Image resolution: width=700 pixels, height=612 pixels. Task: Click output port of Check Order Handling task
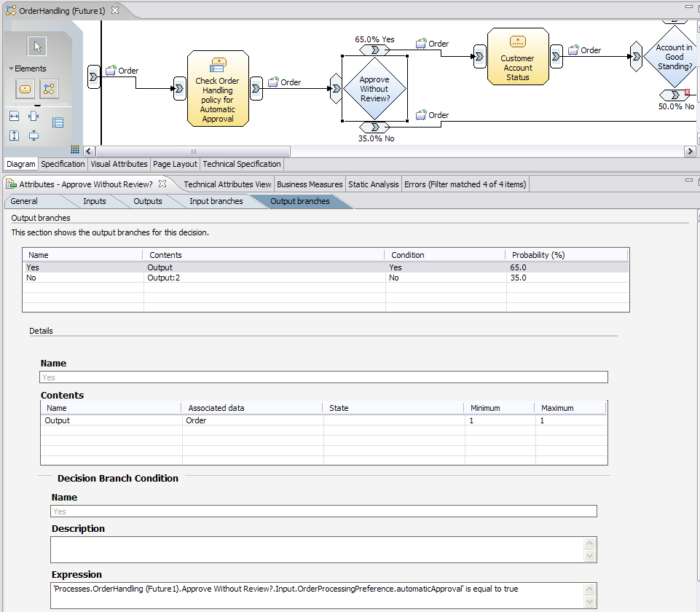click(x=256, y=88)
